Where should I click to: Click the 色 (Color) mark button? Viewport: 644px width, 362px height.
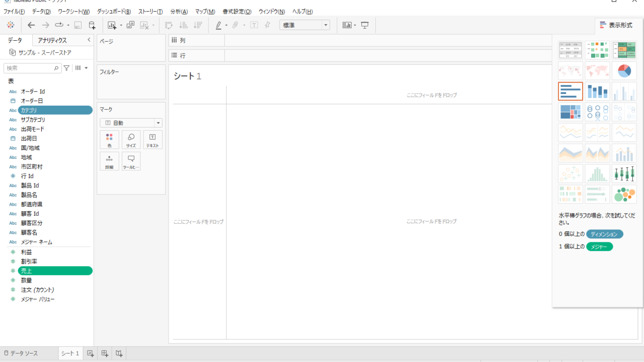point(109,140)
